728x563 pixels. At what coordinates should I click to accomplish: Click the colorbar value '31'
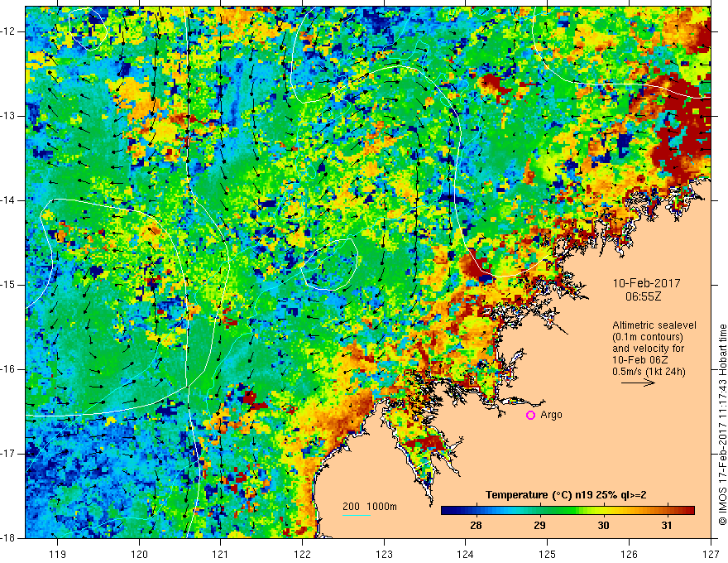click(667, 526)
